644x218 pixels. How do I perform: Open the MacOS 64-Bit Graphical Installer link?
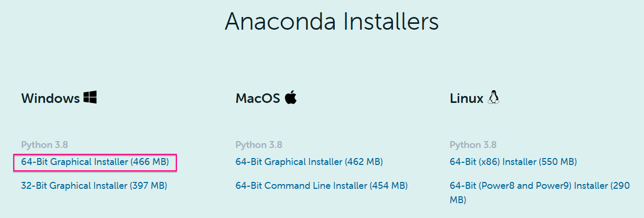click(309, 162)
